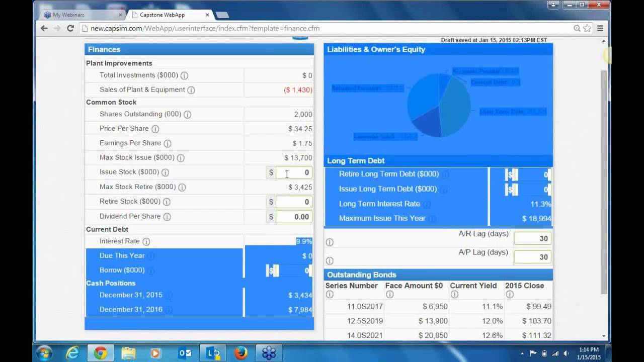
Task: Select bond series 14.0S2021
Action: (x=365, y=335)
